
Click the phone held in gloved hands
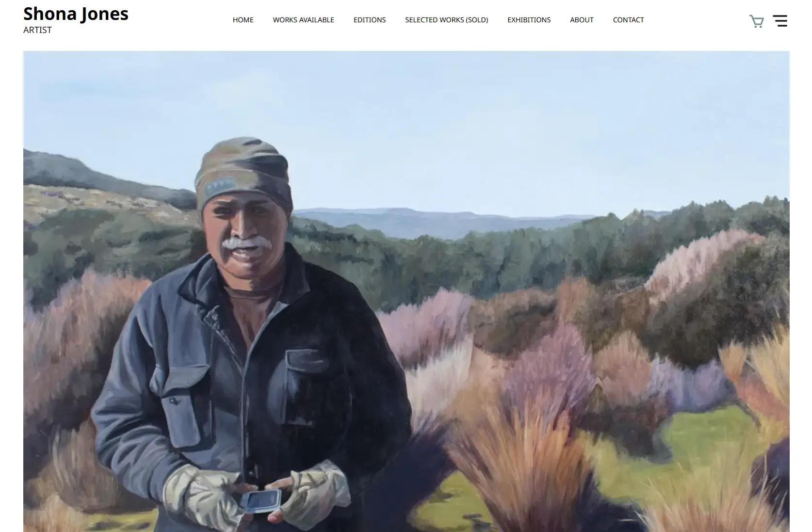click(x=263, y=500)
